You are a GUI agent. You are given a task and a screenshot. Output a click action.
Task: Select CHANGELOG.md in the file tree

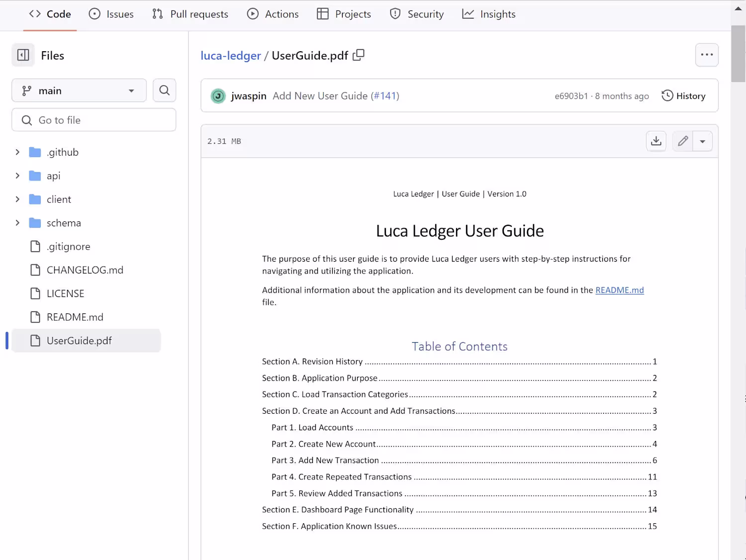tap(85, 270)
